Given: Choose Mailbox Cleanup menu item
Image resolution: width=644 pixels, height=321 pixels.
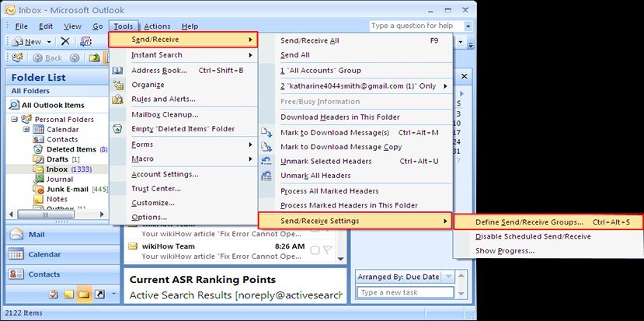Looking at the screenshot, I should (x=165, y=115).
